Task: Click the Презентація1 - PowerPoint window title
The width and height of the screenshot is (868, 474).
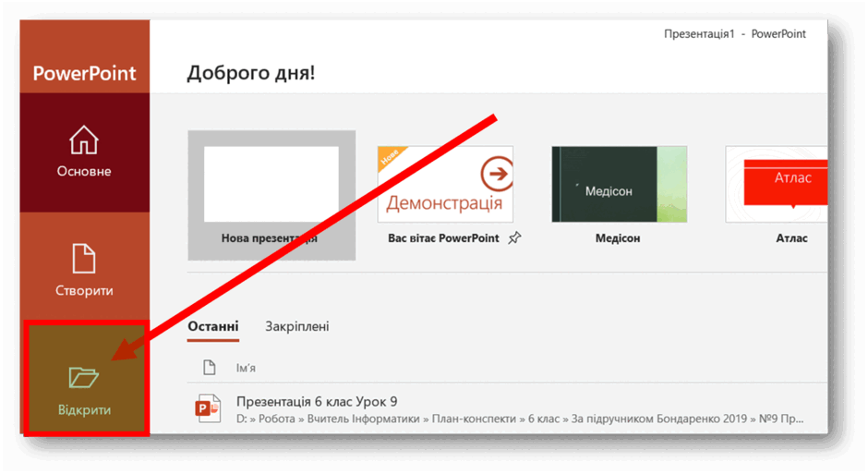Action: (735, 34)
